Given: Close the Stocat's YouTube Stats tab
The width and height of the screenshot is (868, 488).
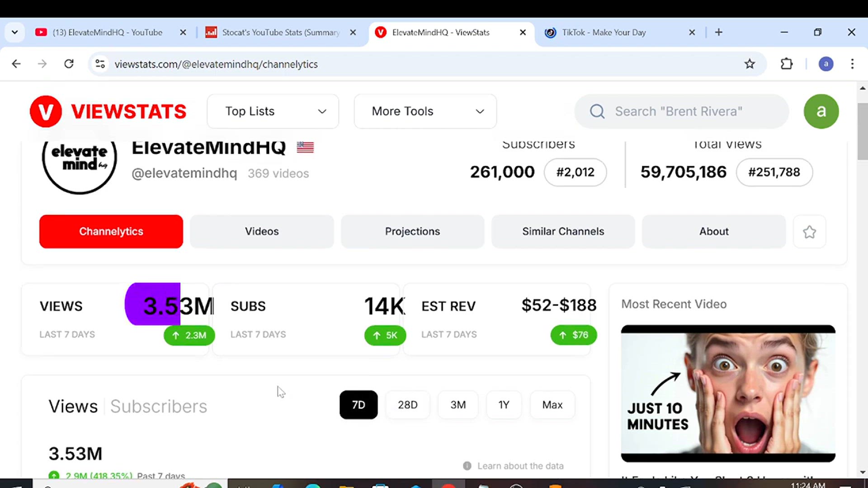Looking at the screenshot, I should 353,33.
